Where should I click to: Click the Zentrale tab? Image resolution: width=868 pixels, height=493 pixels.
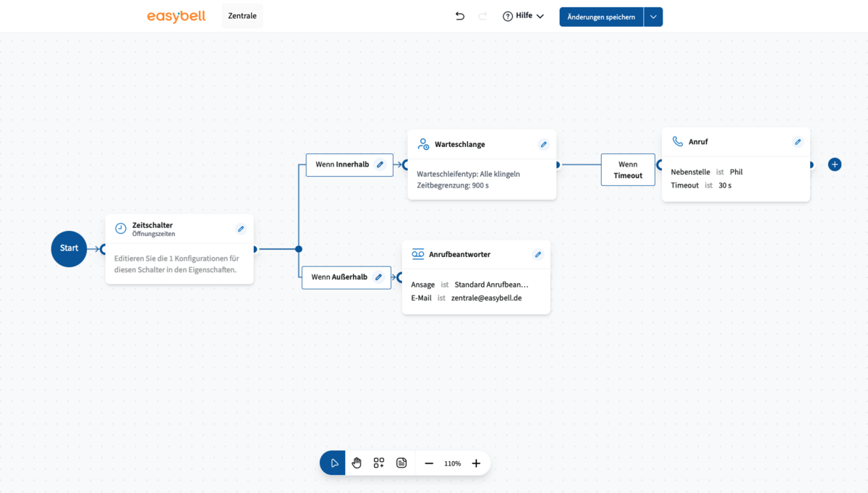click(x=242, y=16)
